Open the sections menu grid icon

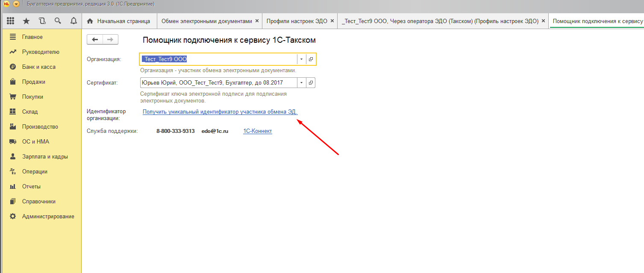pos(11,21)
